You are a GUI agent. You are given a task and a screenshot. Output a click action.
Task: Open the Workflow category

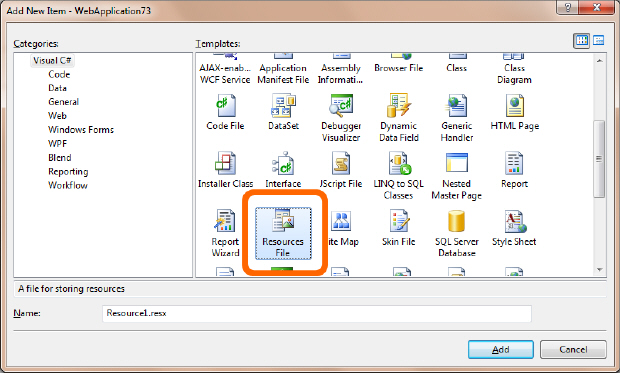[x=68, y=186]
